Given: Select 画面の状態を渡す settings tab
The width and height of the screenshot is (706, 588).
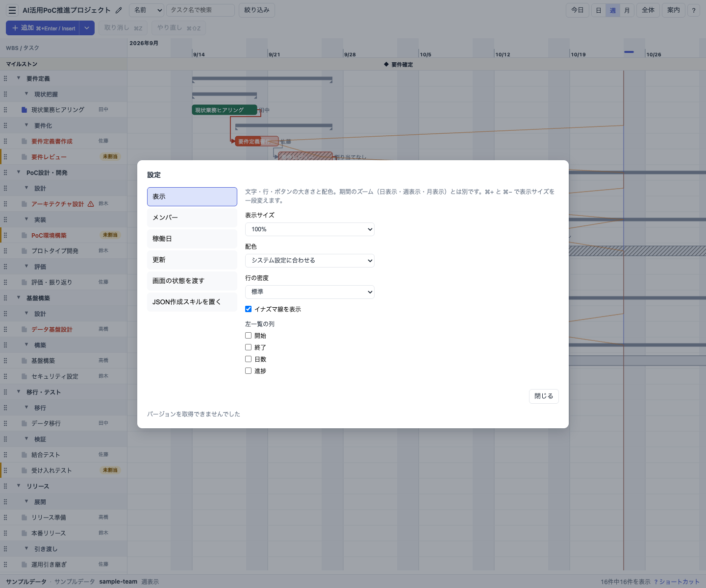Looking at the screenshot, I should [x=192, y=281].
